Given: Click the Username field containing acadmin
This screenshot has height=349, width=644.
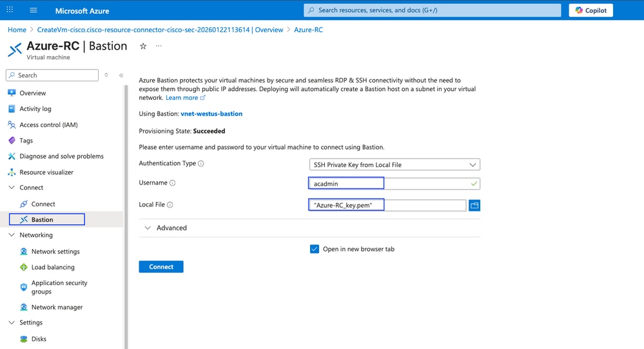Looking at the screenshot, I should 394,183.
